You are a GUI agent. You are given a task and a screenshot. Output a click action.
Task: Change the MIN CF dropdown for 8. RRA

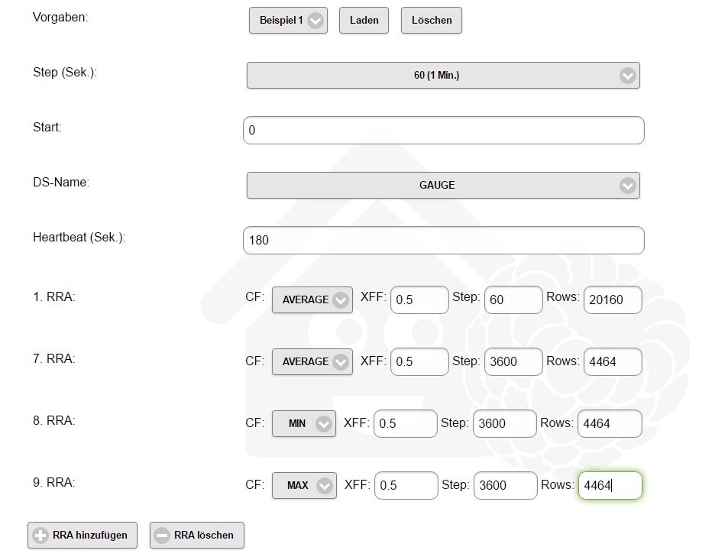point(303,424)
